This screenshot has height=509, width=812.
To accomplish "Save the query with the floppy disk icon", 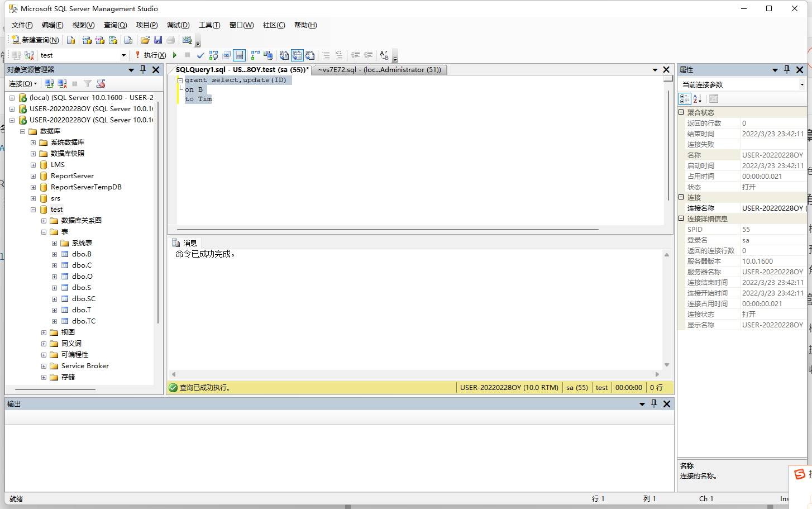I will (158, 40).
